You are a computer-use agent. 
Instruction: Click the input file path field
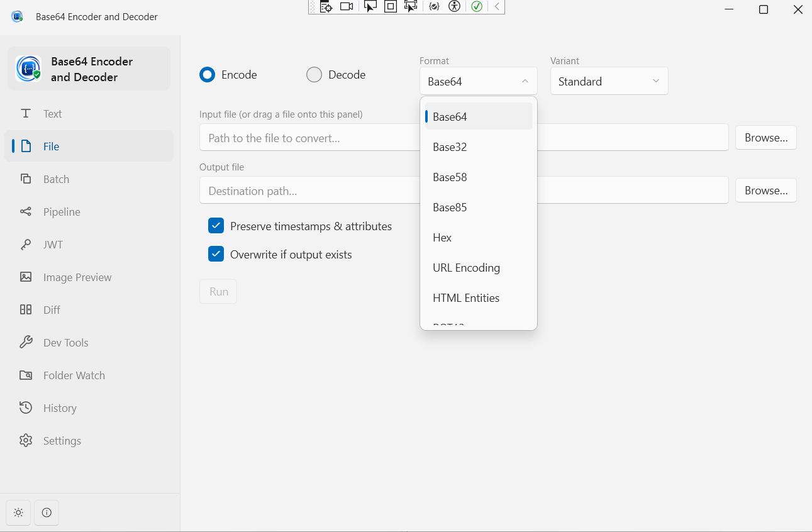tap(464, 137)
